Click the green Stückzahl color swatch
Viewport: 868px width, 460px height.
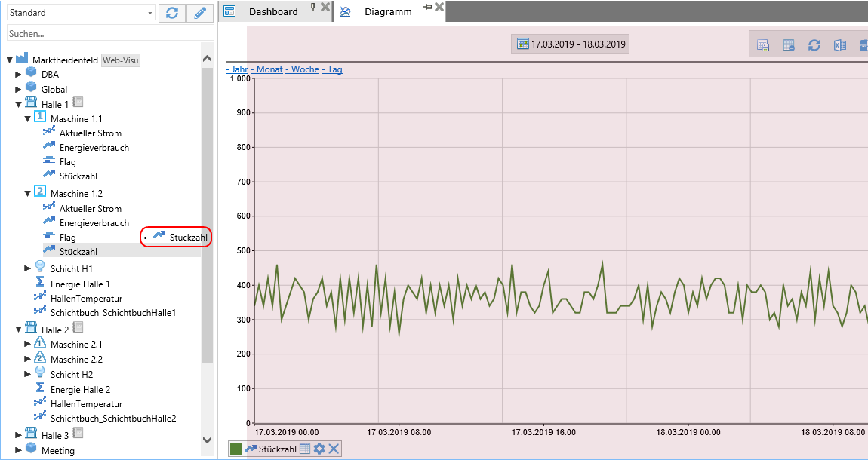[x=236, y=449]
